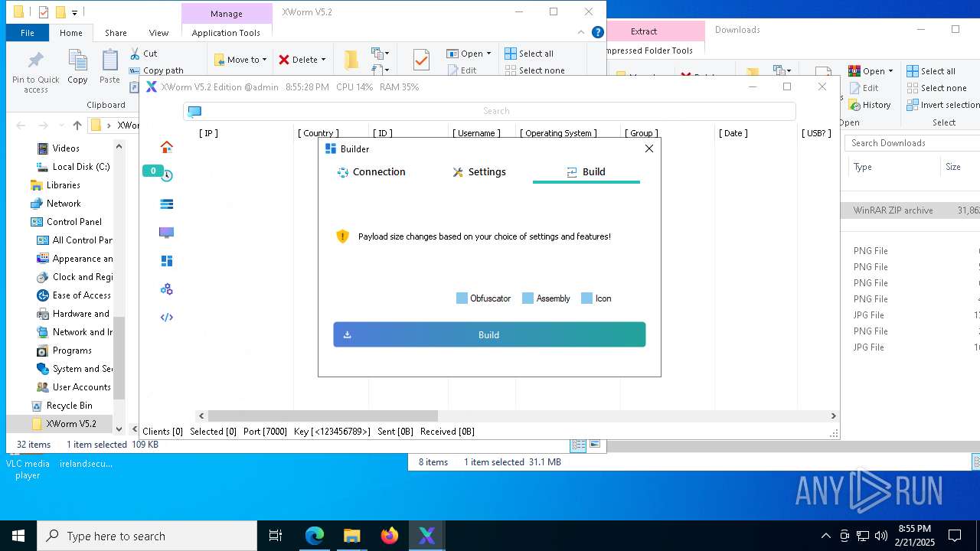The width and height of the screenshot is (980, 551).
Task: Open Customize Quick Access Toolbar dropdown
Action: pyautogui.click(x=74, y=12)
